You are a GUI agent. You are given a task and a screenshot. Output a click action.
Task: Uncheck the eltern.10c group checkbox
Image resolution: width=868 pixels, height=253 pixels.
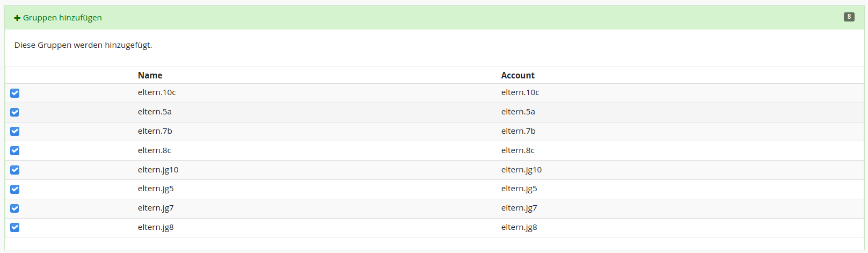[15, 93]
